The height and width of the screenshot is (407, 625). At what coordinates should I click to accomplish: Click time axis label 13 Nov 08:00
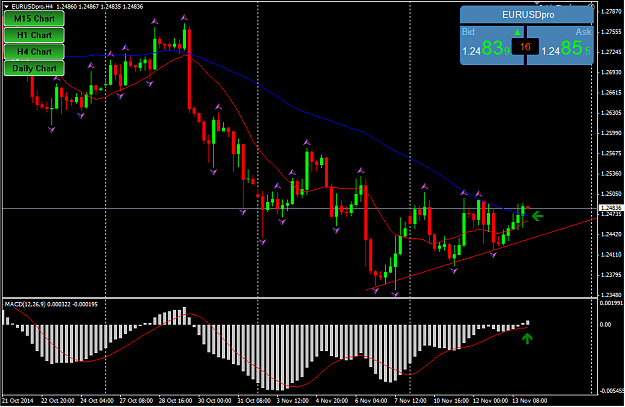click(x=529, y=400)
